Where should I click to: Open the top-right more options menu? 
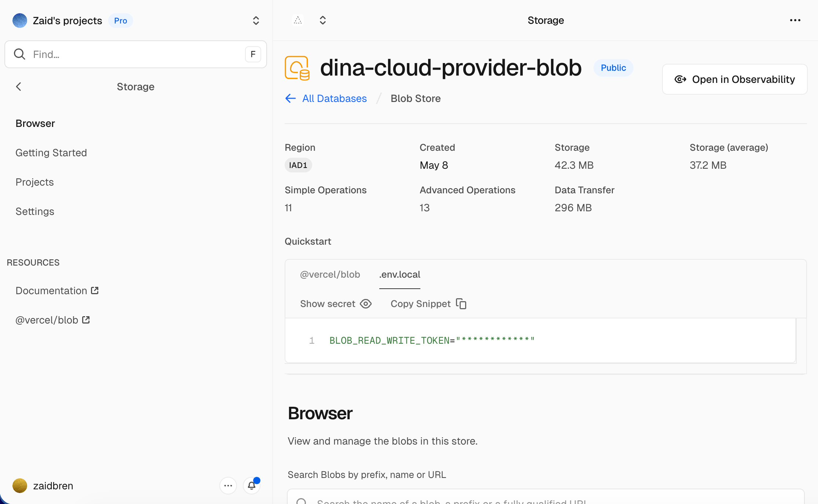tap(795, 20)
